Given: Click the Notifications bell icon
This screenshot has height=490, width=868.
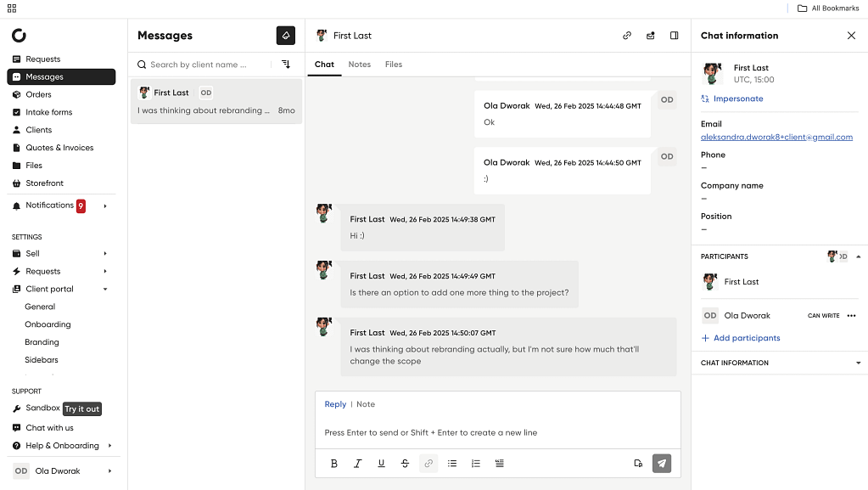Looking at the screenshot, I should (17, 206).
